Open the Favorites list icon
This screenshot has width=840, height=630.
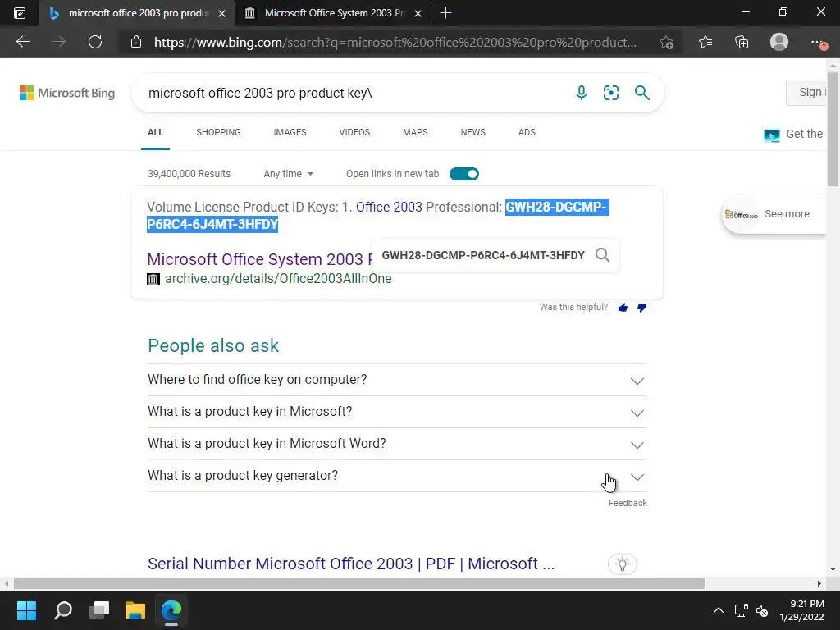(x=705, y=42)
